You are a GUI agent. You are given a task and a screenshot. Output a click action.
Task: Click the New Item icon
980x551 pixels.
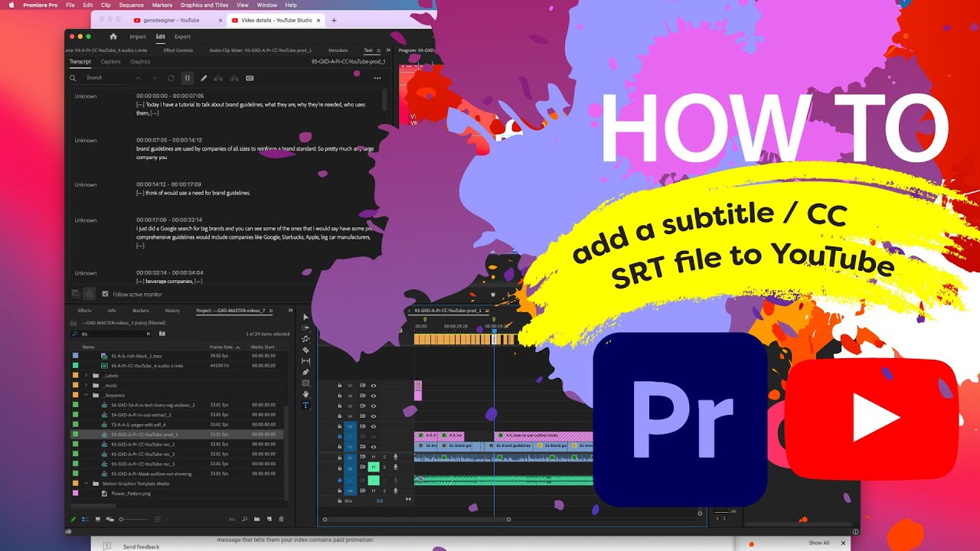(x=269, y=519)
